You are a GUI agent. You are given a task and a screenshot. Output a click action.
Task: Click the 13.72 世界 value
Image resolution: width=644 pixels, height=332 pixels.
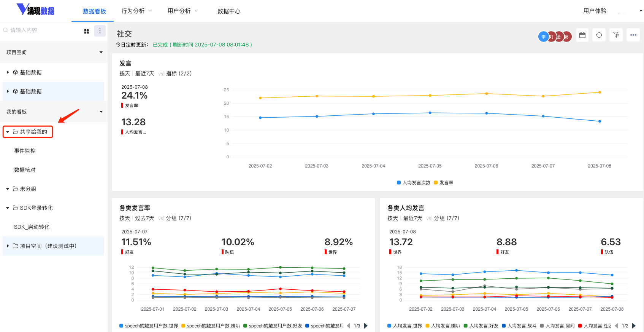[401, 242]
